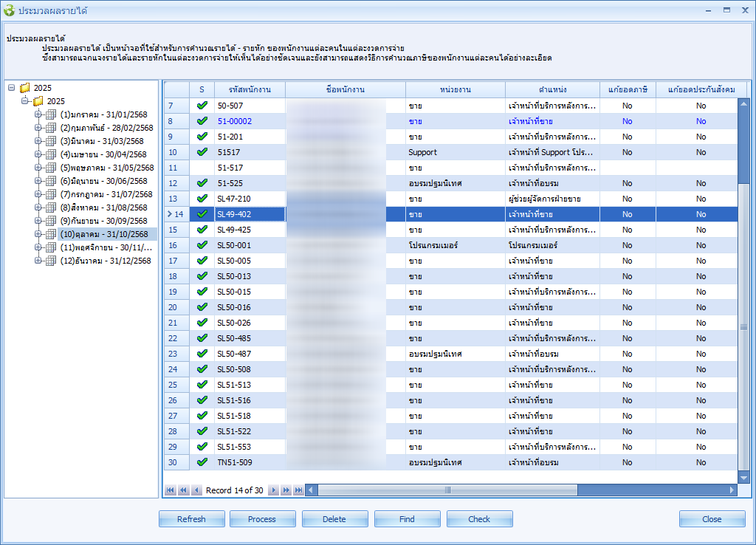Select the row with employee code SL50-485
The height and width of the screenshot is (545, 756).
coord(234,338)
